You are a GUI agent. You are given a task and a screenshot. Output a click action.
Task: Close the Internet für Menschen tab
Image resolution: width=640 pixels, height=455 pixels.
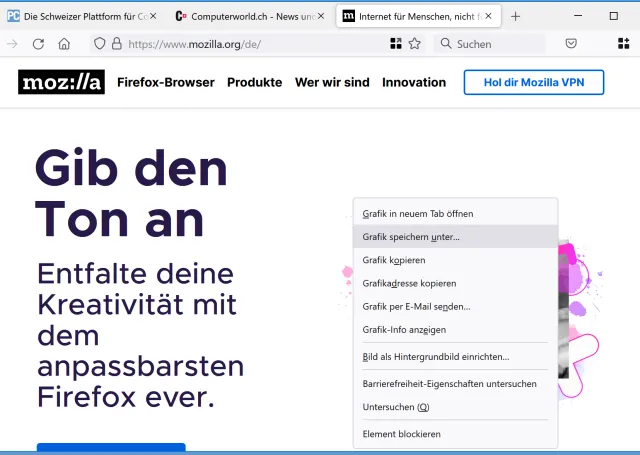click(488, 16)
